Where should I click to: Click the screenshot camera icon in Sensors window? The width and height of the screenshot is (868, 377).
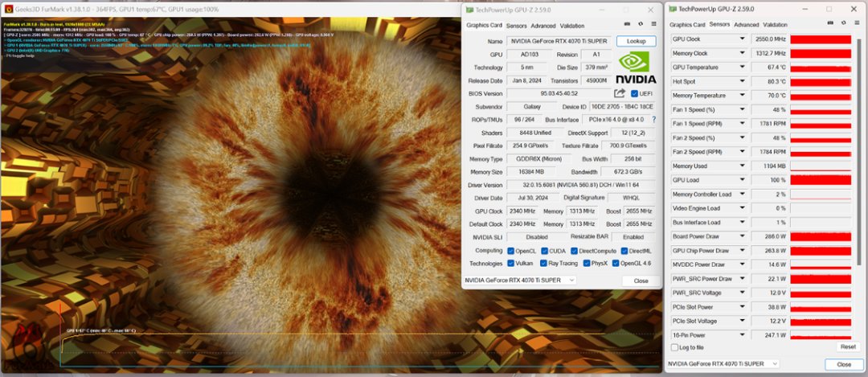831,24
